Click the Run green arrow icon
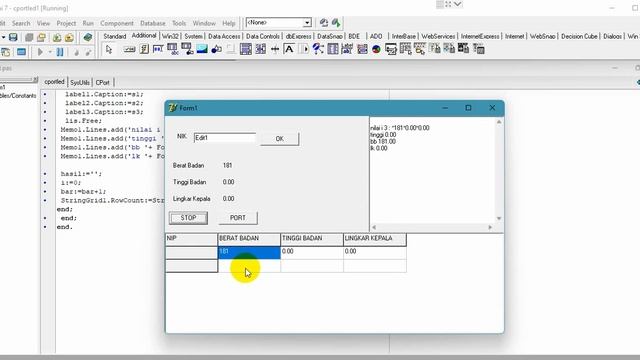 coord(40,52)
